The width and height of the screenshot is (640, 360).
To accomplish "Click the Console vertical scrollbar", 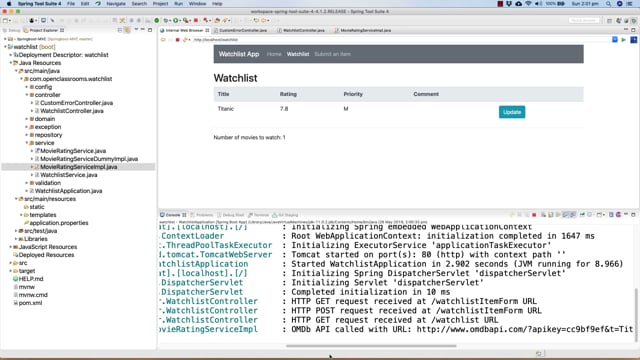I will pyautogui.click(x=636, y=314).
